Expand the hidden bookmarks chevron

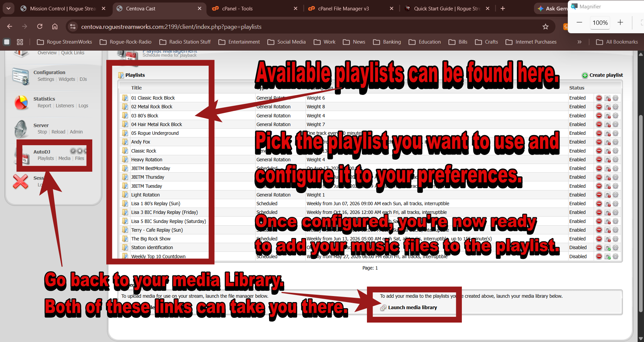pos(579,42)
